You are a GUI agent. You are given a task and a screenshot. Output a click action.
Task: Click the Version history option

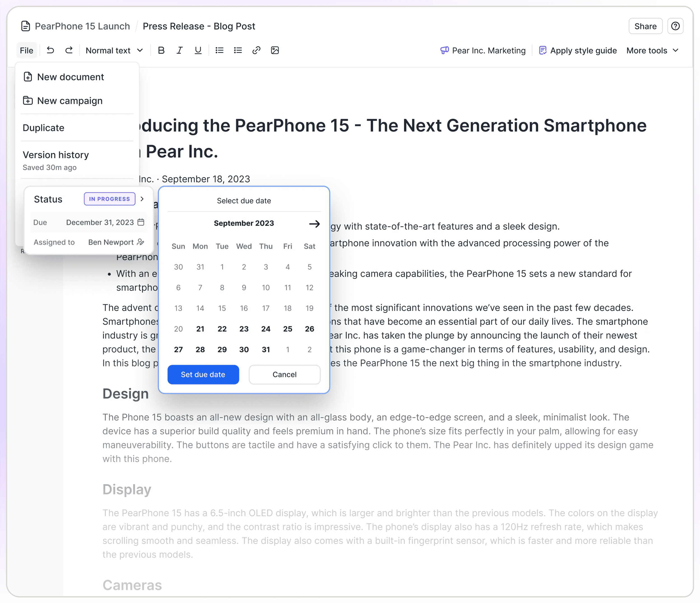[x=56, y=154]
